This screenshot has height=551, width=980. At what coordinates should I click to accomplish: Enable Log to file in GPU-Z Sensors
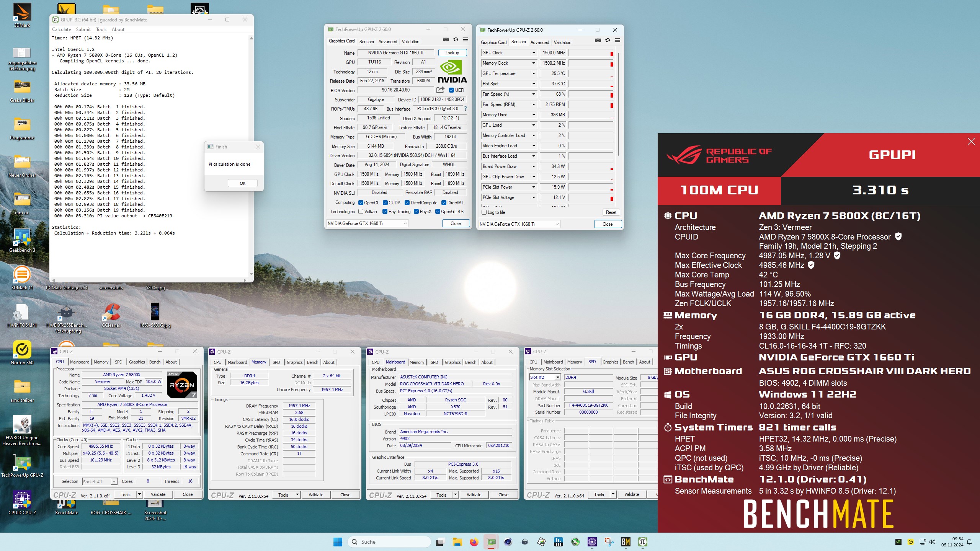tap(484, 212)
